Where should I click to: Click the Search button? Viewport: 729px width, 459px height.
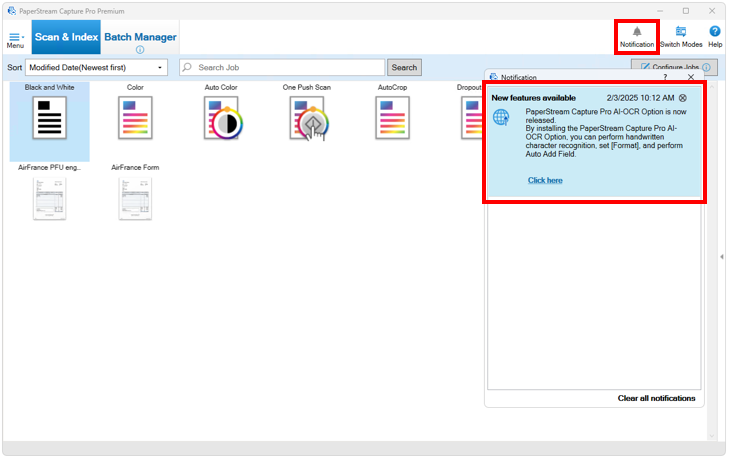tap(404, 67)
